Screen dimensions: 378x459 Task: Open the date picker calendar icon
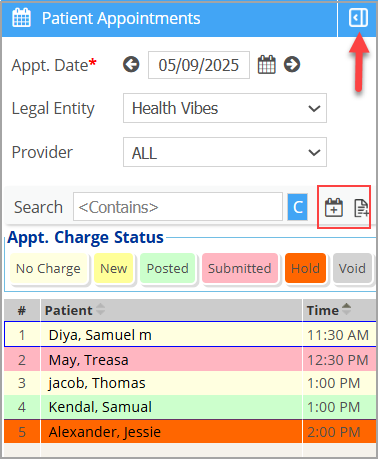coord(267,64)
